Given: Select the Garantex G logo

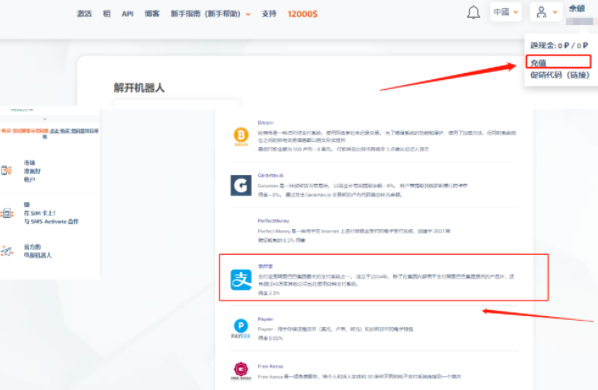Looking at the screenshot, I should (x=241, y=185).
